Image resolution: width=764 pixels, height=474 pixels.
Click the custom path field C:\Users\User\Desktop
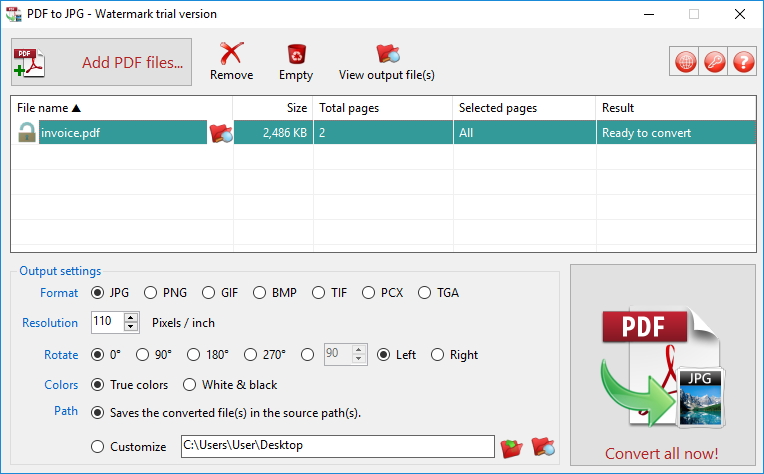(x=338, y=446)
